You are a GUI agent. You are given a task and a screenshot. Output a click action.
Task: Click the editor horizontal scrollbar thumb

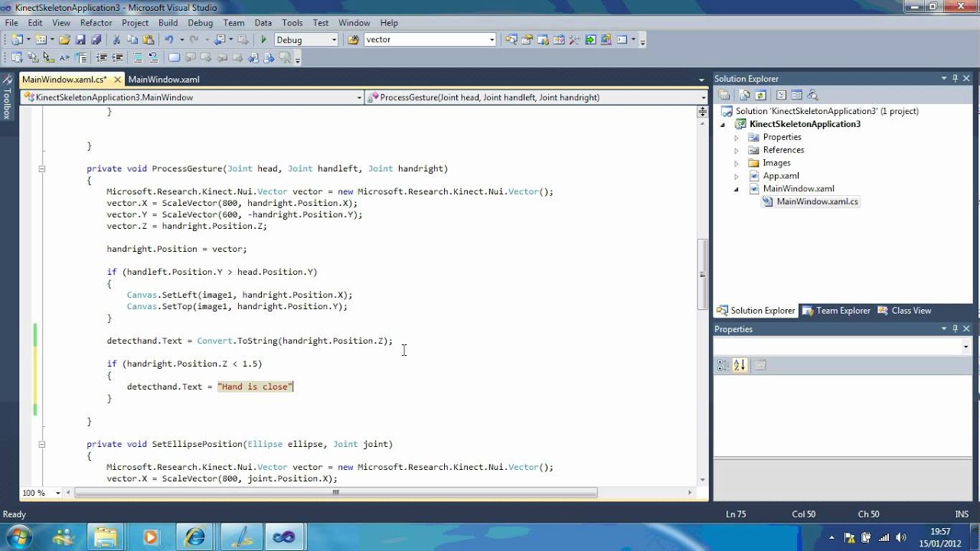pyautogui.click(x=335, y=493)
